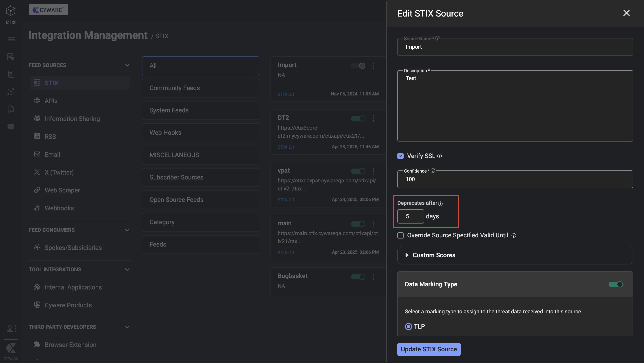
Task: Collapse the FEED SOURCES section
Action: (x=127, y=65)
